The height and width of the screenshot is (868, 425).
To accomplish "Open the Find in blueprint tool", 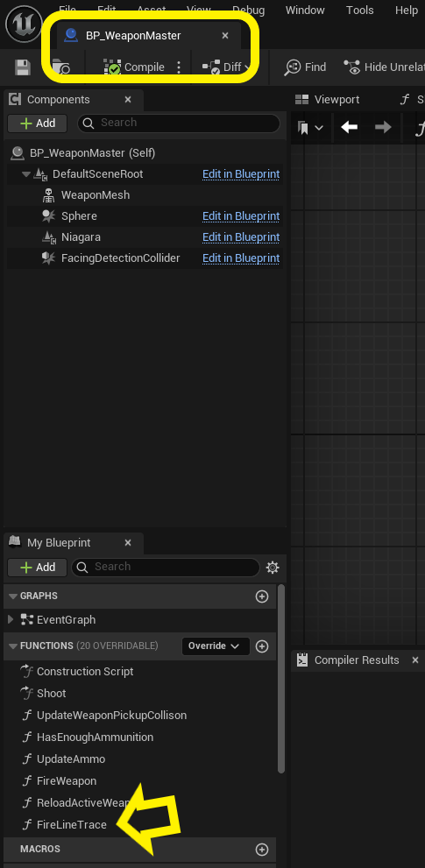I will tap(305, 67).
